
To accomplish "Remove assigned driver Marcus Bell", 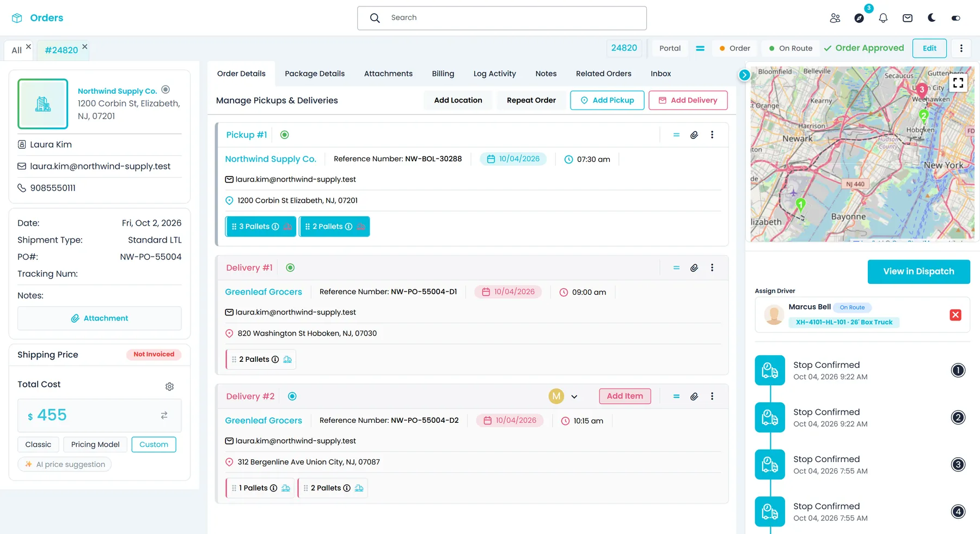I will [955, 315].
